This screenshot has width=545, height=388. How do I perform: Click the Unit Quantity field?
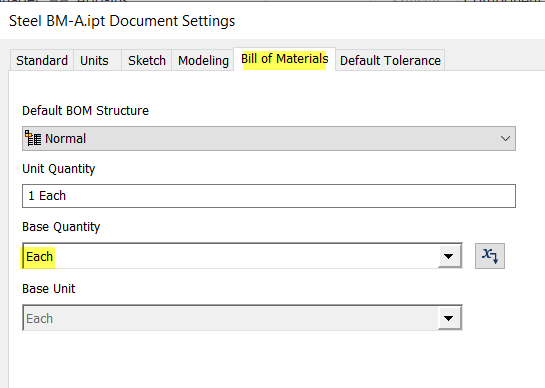(269, 196)
